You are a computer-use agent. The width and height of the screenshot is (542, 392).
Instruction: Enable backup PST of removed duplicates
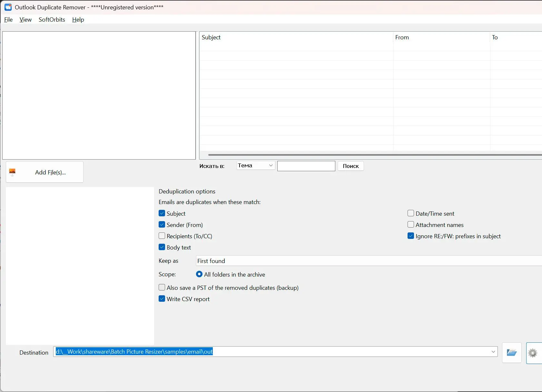coord(162,288)
